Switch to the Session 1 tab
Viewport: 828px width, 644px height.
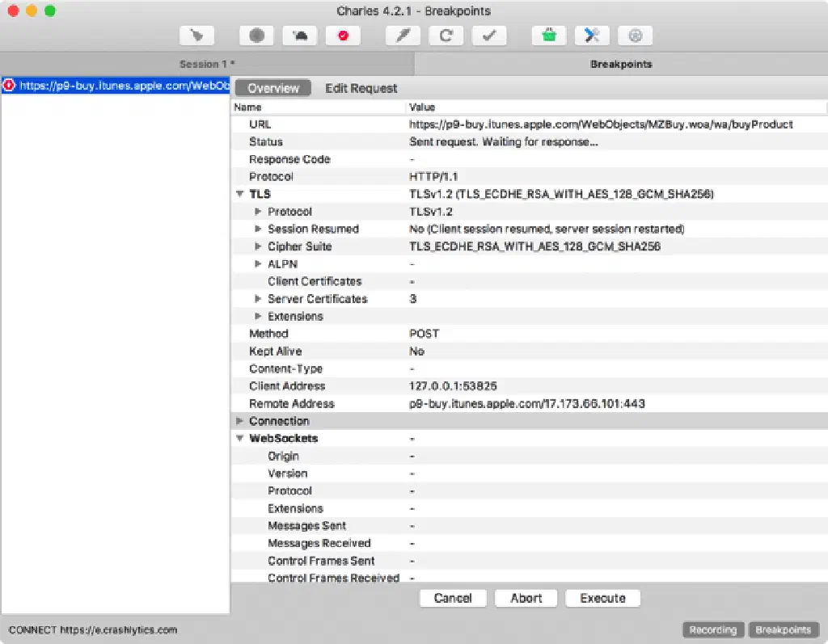pyautogui.click(x=206, y=64)
